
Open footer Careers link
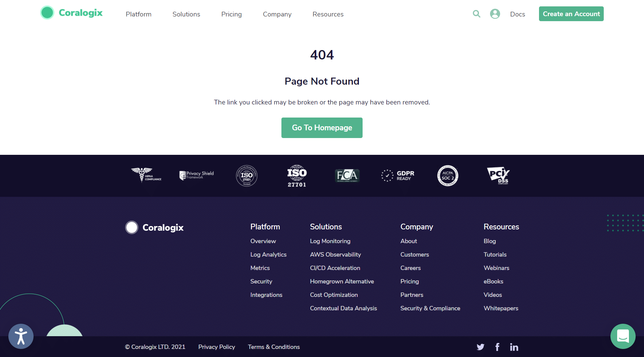pos(411,268)
